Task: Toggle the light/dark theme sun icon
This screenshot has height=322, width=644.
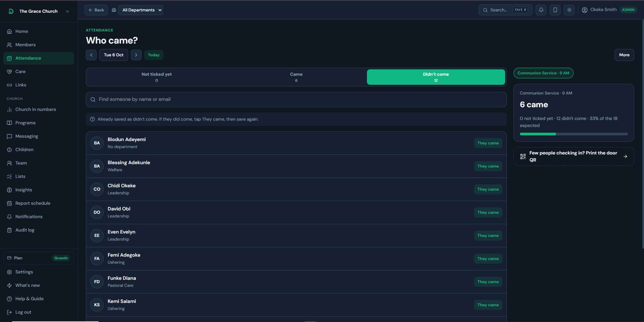Action: pyautogui.click(x=569, y=10)
